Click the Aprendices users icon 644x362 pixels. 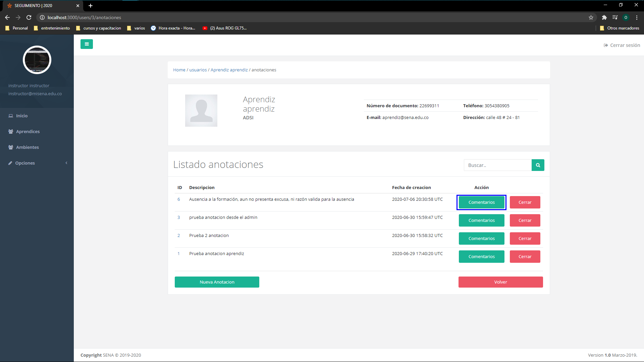click(11, 131)
